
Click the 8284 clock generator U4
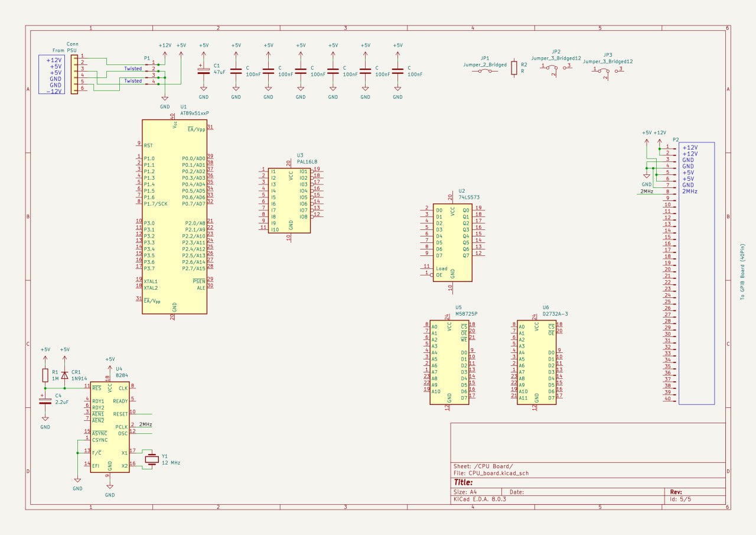coord(110,426)
